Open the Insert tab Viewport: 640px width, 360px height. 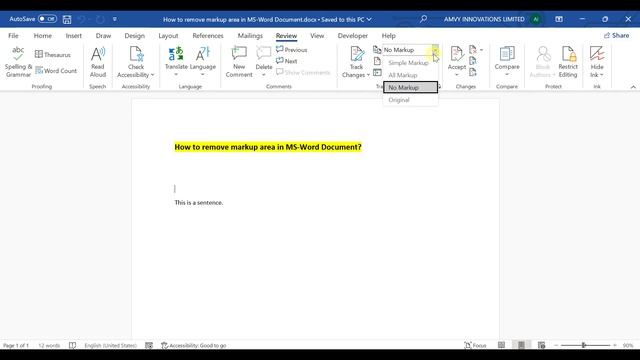[x=73, y=36]
